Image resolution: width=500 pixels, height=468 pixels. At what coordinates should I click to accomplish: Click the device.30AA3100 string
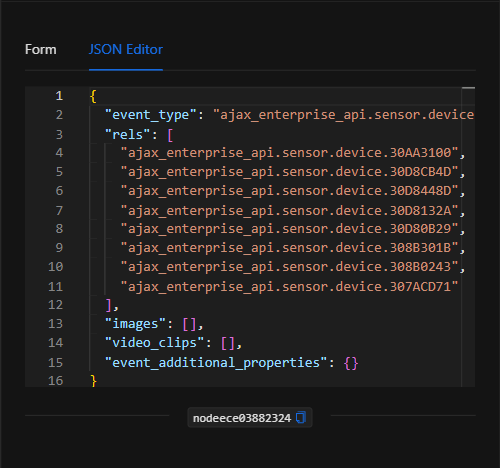tap(289, 153)
